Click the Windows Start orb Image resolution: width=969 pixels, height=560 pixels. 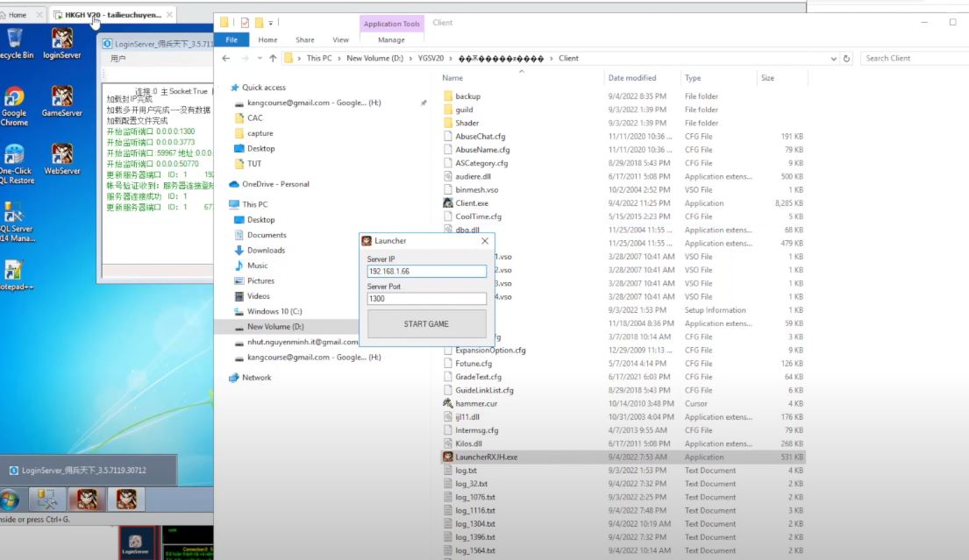tap(10, 499)
